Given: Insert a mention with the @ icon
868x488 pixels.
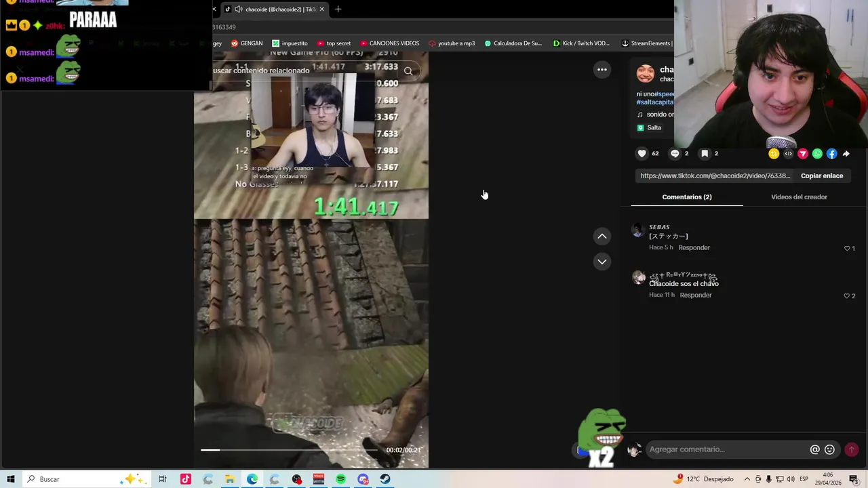Looking at the screenshot, I should pyautogui.click(x=814, y=449).
